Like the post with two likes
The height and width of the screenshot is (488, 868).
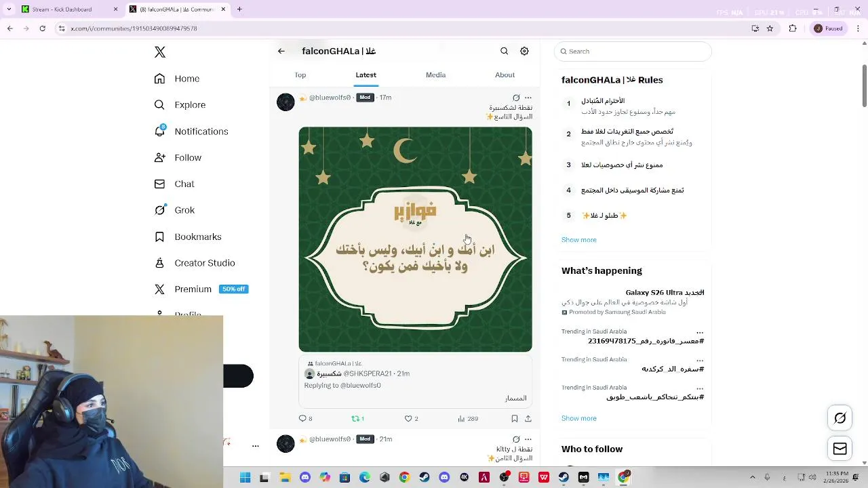click(411, 419)
